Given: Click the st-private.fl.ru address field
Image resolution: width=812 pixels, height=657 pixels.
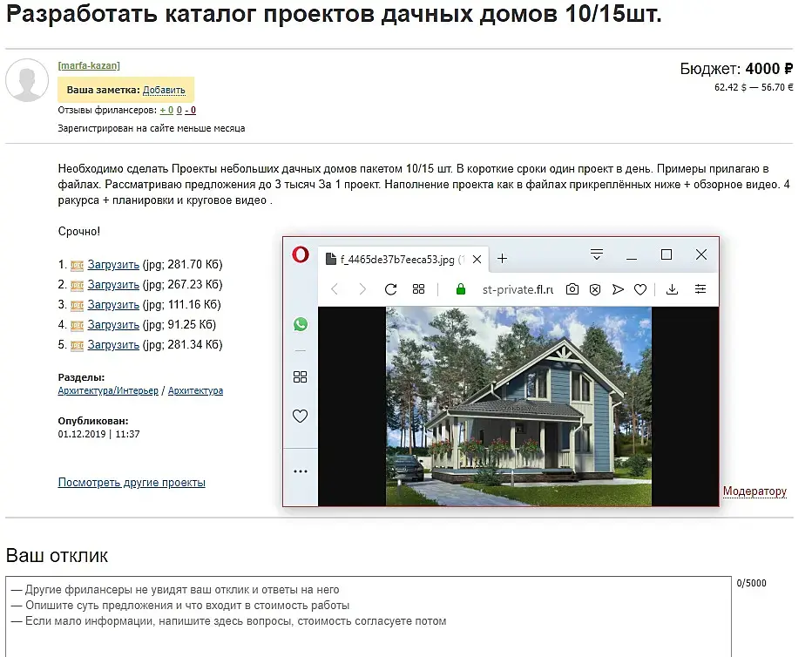Looking at the screenshot, I should (x=518, y=289).
